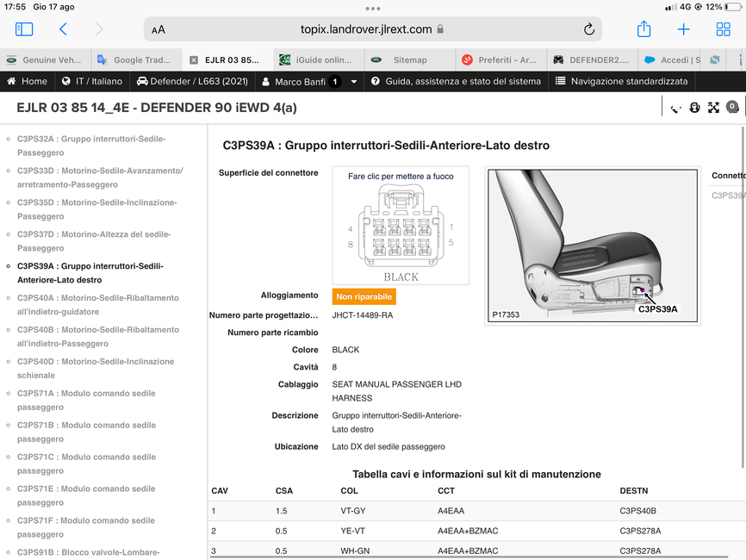Tap the round icon left of fullscreen arrows
This screenshot has width=746, height=560.
pyautogui.click(x=694, y=108)
